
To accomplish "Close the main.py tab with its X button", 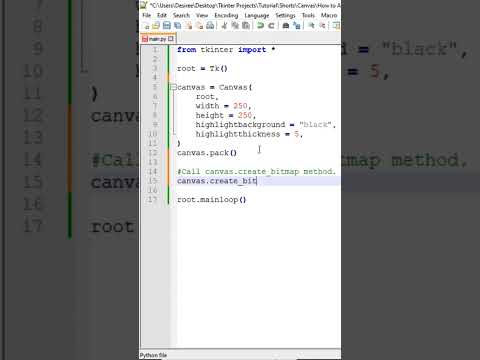I will (171, 39).
